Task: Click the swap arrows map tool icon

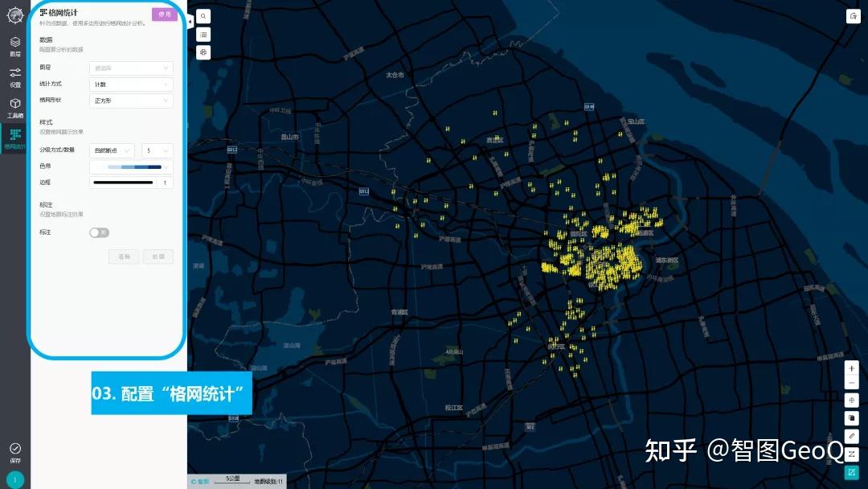Action: [851, 454]
